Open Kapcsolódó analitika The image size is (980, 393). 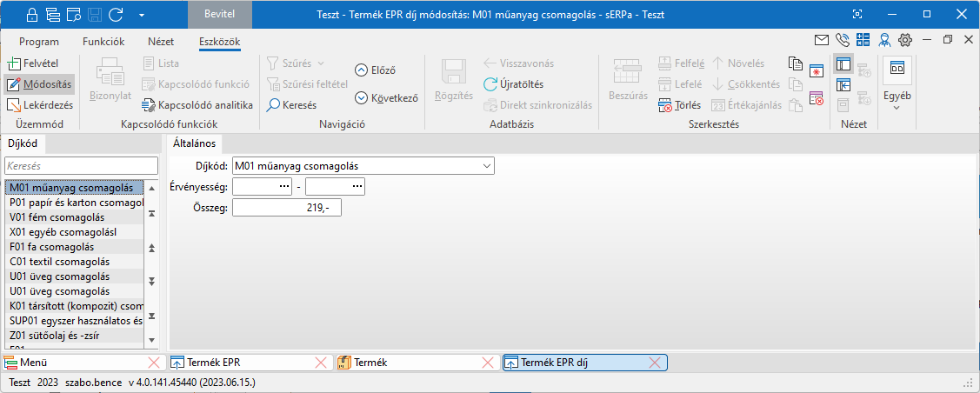click(197, 105)
